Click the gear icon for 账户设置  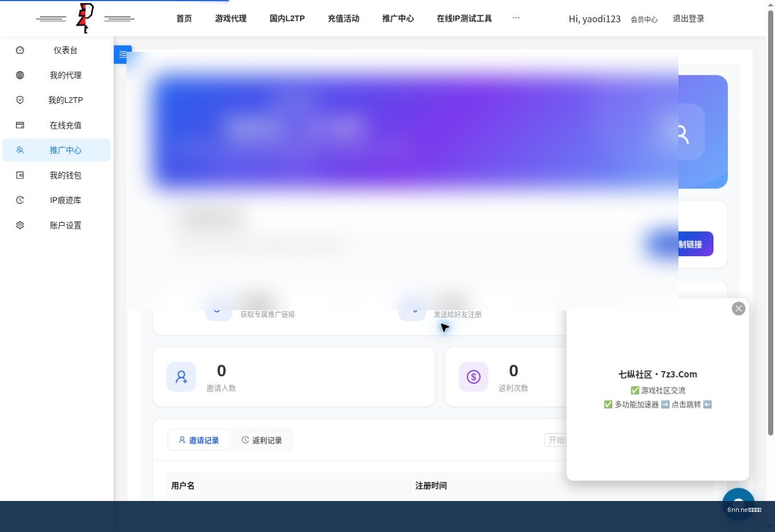[x=20, y=225]
